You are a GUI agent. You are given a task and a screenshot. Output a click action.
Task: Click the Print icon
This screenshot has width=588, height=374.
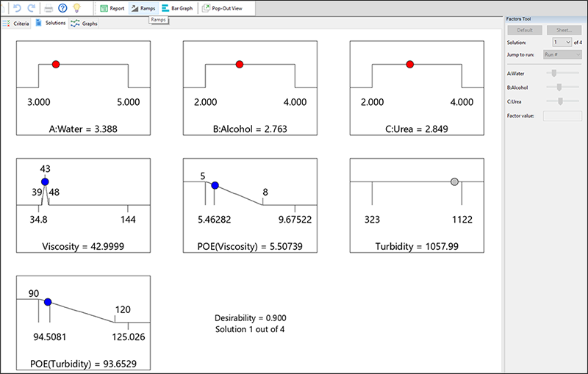(x=49, y=8)
